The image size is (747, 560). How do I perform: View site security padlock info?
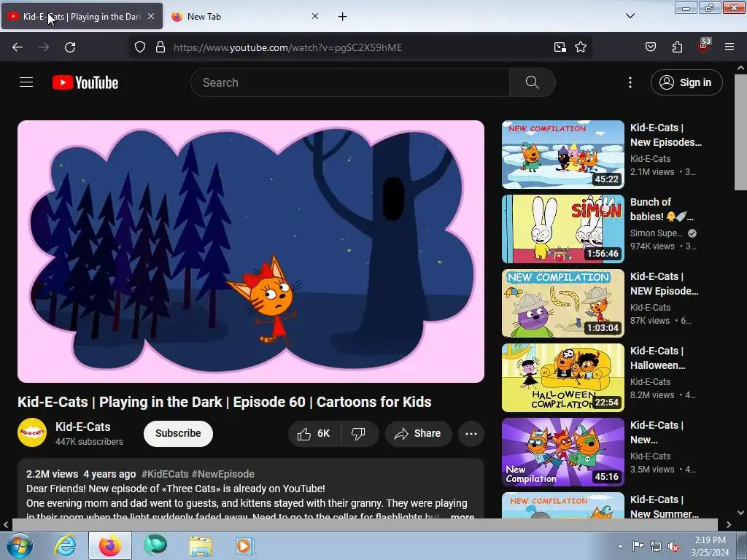point(160,47)
